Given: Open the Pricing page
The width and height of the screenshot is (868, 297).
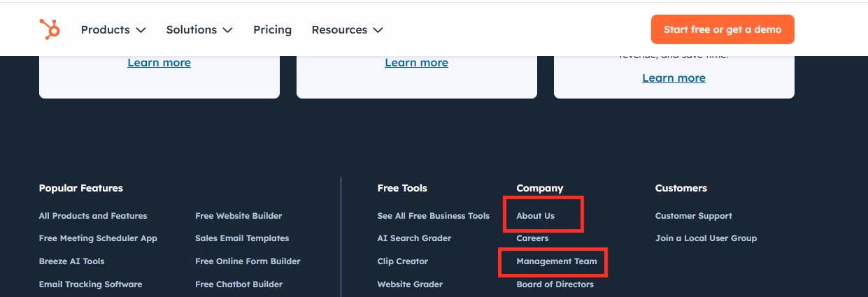Looking at the screenshot, I should tap(272, 29).
